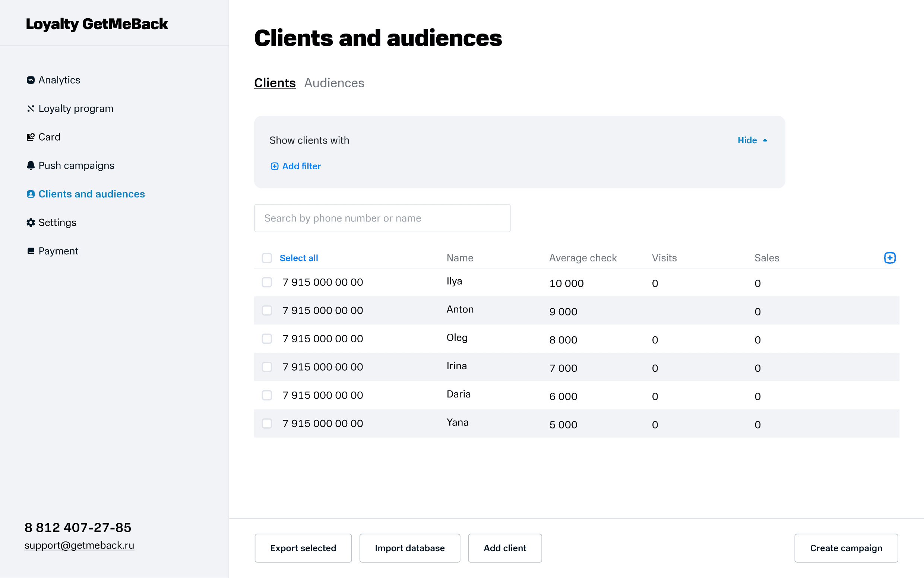Click the plus icon beside Add filter
Screen dimensions: 924x578
point(275,166)
